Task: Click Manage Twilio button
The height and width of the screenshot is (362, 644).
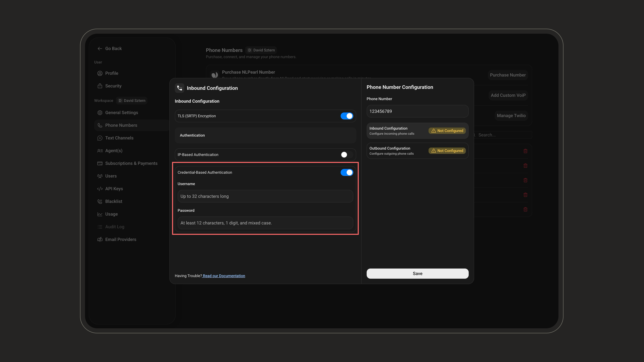Action: pos(511,115)
